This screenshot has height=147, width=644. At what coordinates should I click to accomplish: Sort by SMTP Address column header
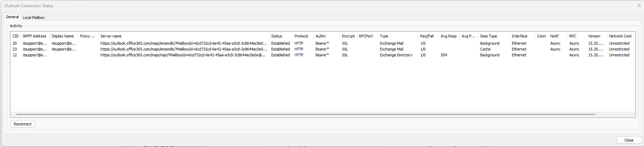35,36
